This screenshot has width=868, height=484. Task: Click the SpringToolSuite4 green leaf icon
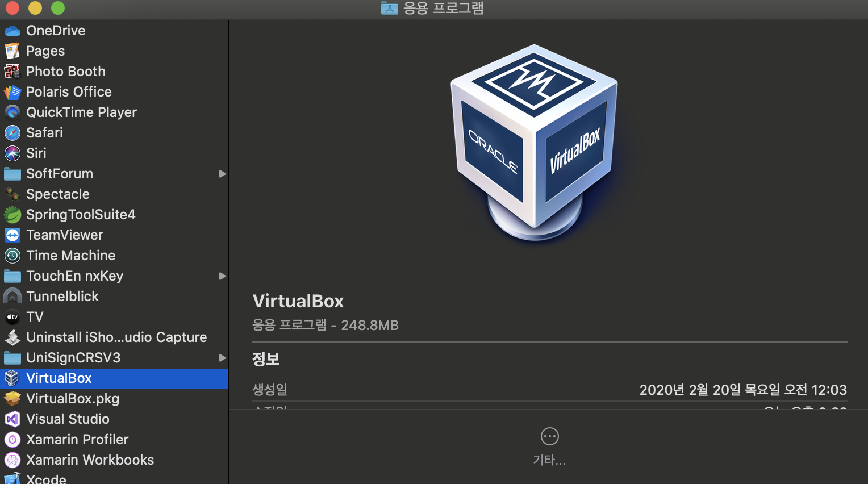(12, 215)
